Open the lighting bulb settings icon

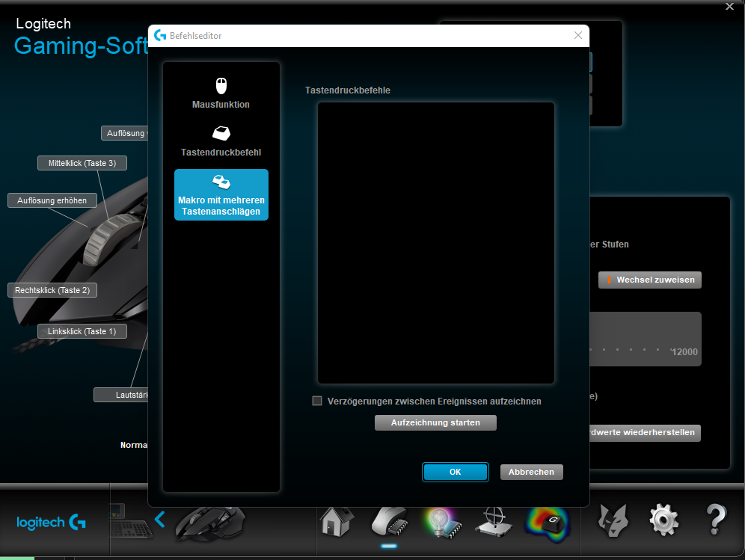442,522
